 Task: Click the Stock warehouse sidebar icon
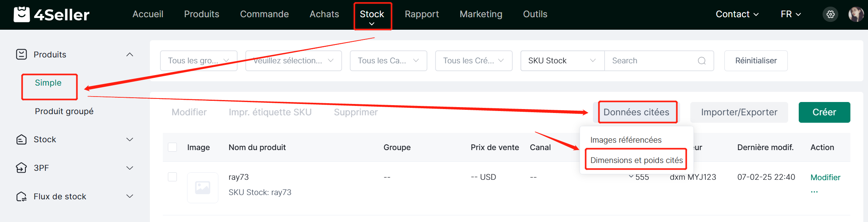(22, 140)
